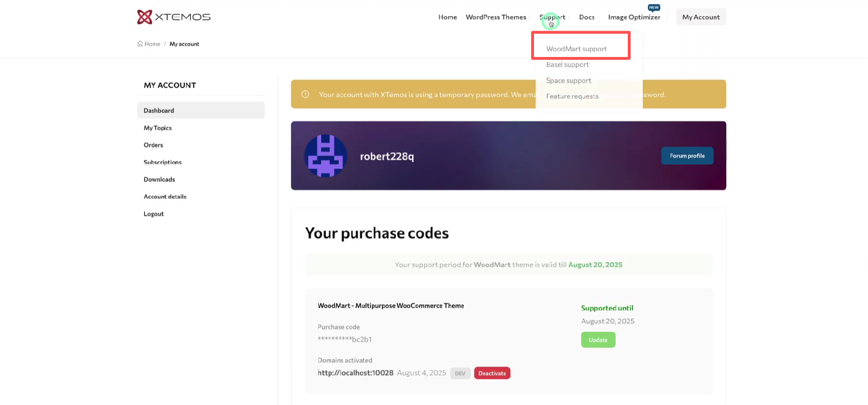Click the XTemos logo icon
Viewport: 868px width, 405px height.
click(x=145, y=17)
